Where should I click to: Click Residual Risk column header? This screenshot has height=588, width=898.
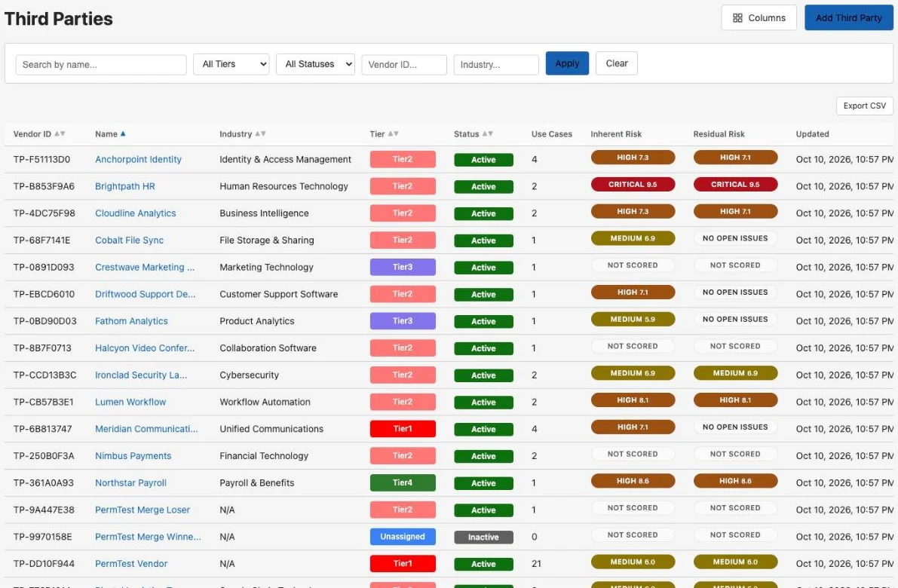click(719, 134)
